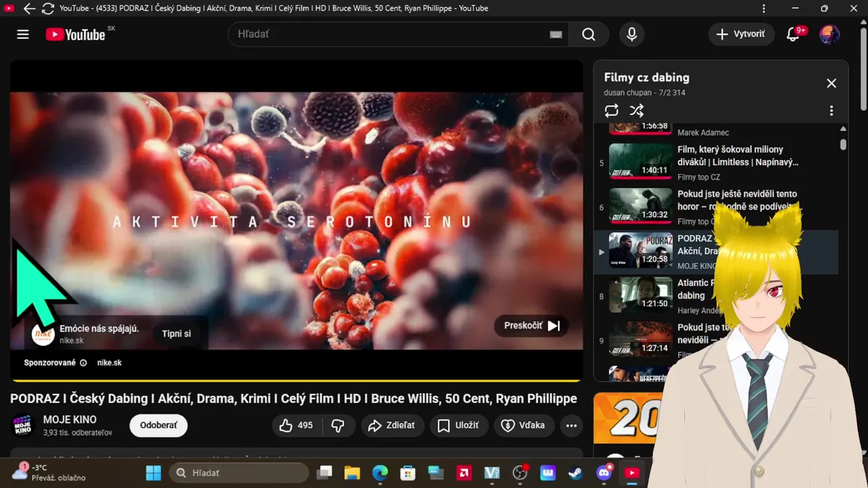Image resolution: width=868 pixels, height=488 pixels.
Task: Click the title 'Film, který šokoval miliony diváků!'
Action: click(738, 156)
